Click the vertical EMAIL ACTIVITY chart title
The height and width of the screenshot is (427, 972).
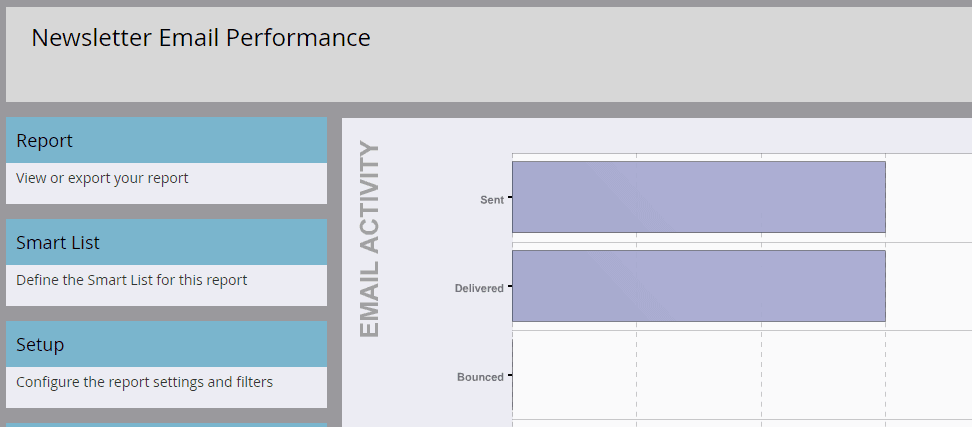tap(370, 240)
